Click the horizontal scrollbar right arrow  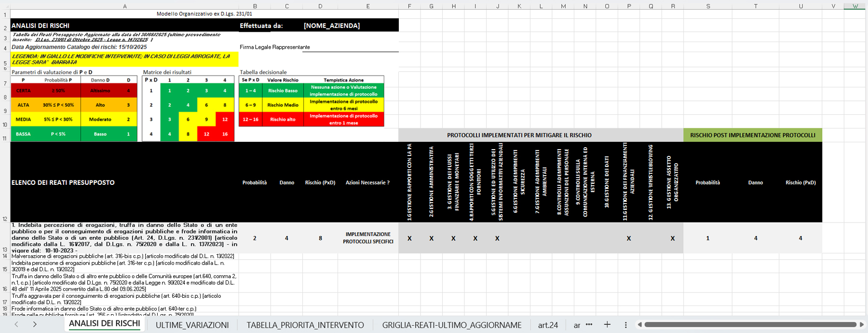[x=862, y=325]
